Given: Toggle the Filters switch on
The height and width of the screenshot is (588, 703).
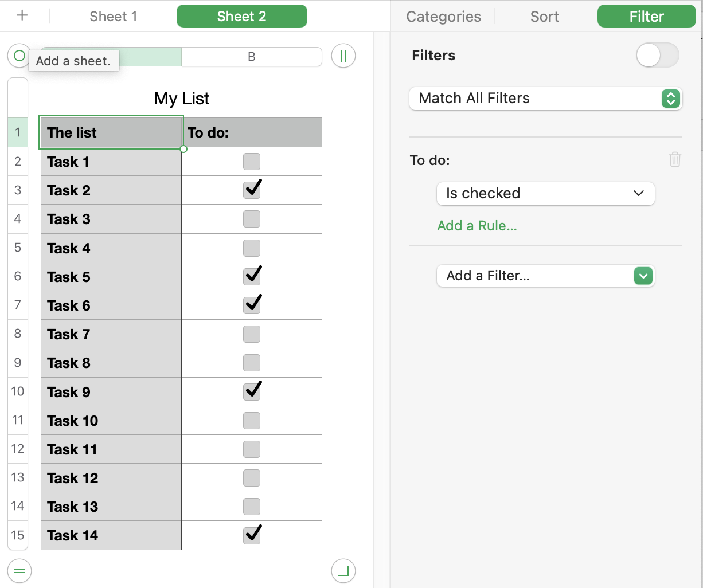Looking at the screenshot, I should tap(657, 56).
